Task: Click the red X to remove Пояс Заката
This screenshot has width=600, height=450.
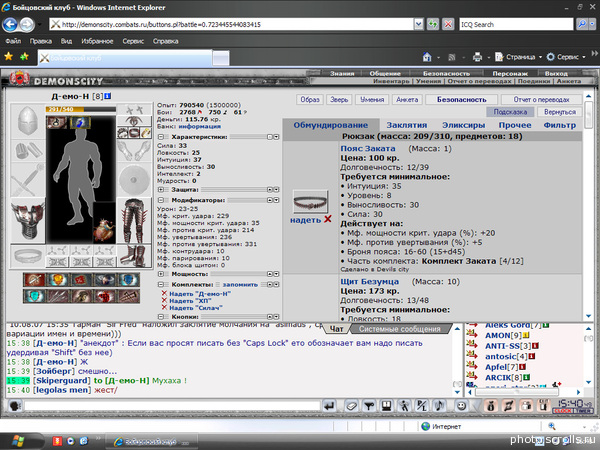Action: pyautogui.click(x=328, y=219)
